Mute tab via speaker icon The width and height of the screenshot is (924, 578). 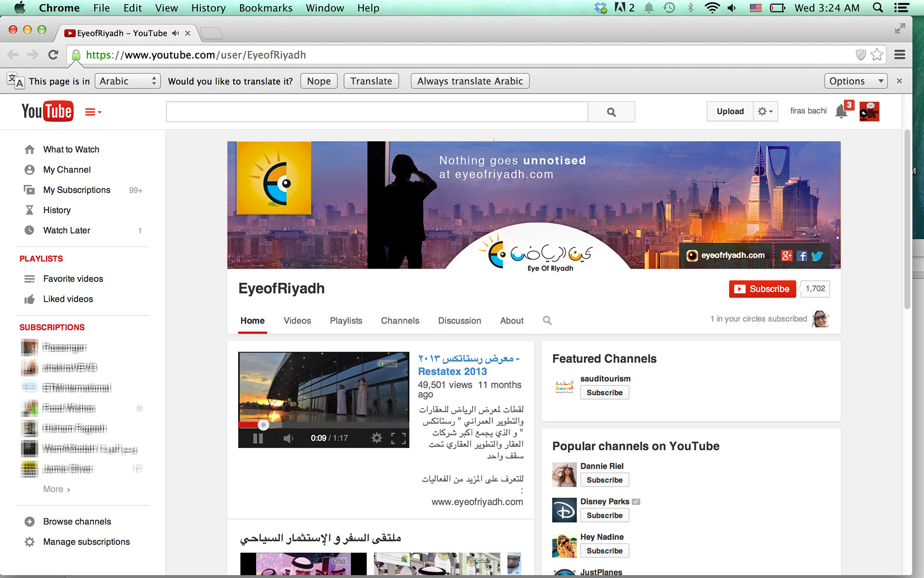(x=176, y=33)
